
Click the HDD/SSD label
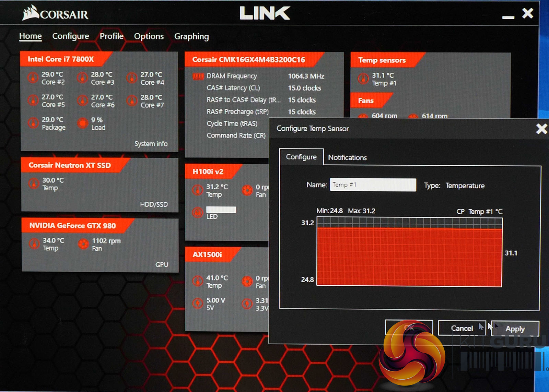[154, 204]
